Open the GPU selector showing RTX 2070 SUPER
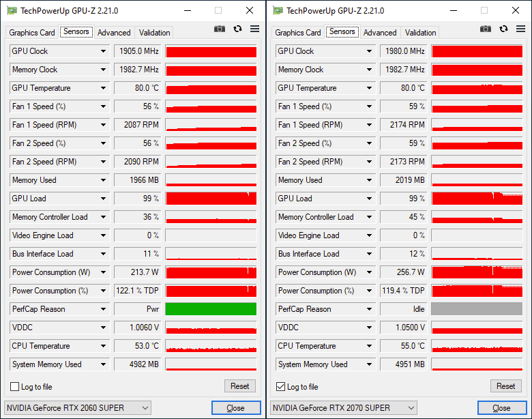The image size is (532, 419). coord(344,408)
